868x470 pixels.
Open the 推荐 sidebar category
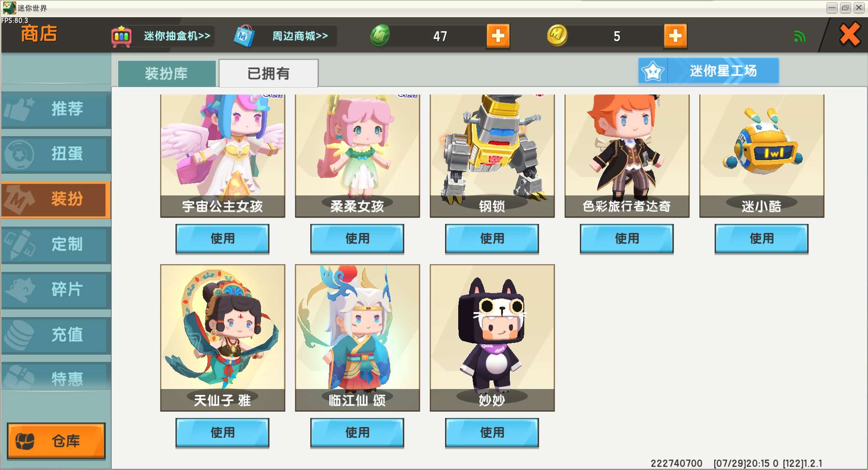click(x=56, y=109)
